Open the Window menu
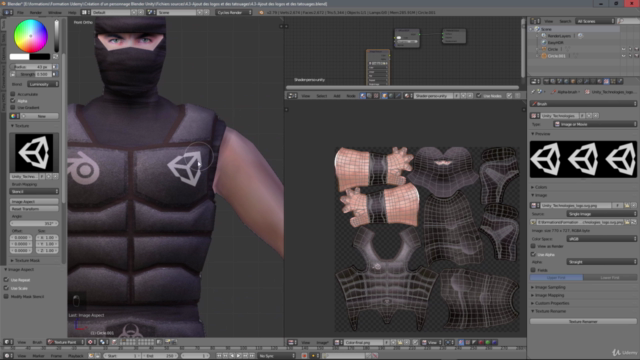Screen dimensions: 640x360 [x=55, y=13]
